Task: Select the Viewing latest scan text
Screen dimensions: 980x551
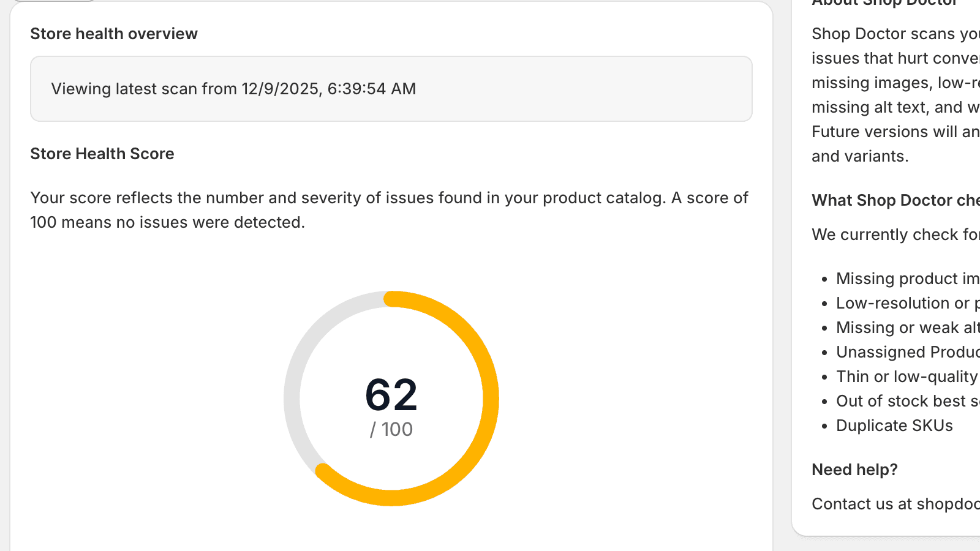Action: click(x=235, y=88)
